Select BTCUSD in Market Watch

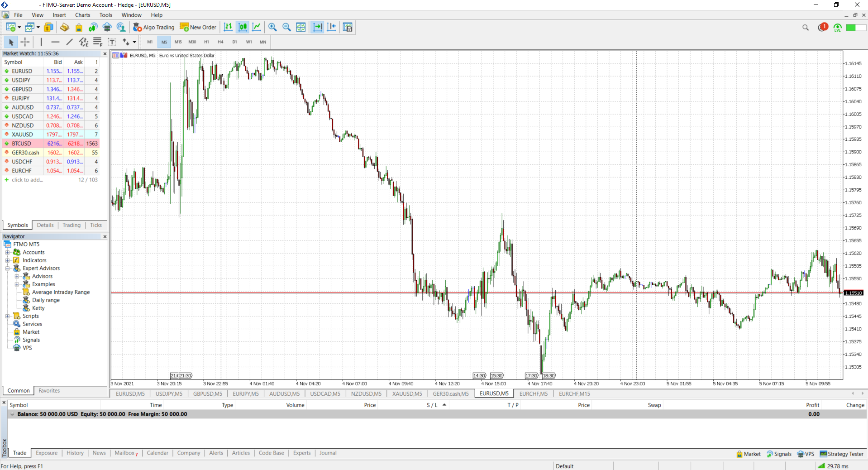point(51,144)
